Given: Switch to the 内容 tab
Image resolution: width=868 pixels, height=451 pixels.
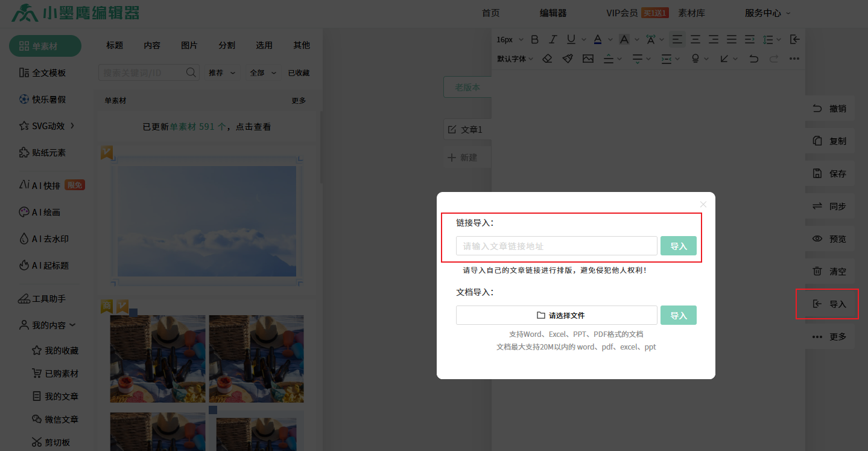Looking at the screenshot, I should click(152, 45).
